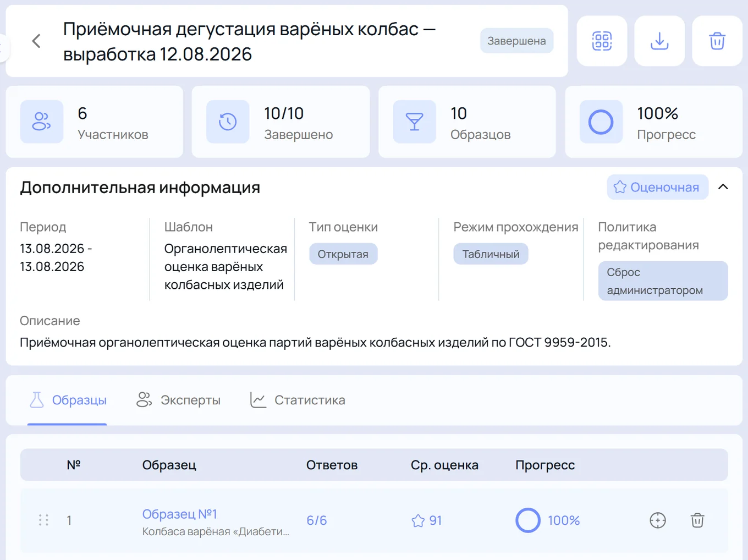748x560 pixels.
Task: Click the Сброс администратором policy chip
Action: [x=663, y=281]
